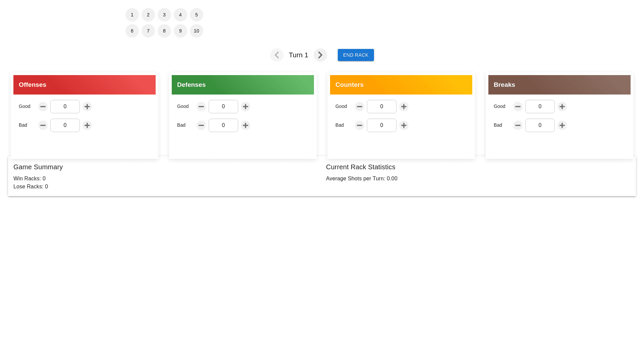
Task: Increment Counters Good using plus icon
Action: [404, 107]
